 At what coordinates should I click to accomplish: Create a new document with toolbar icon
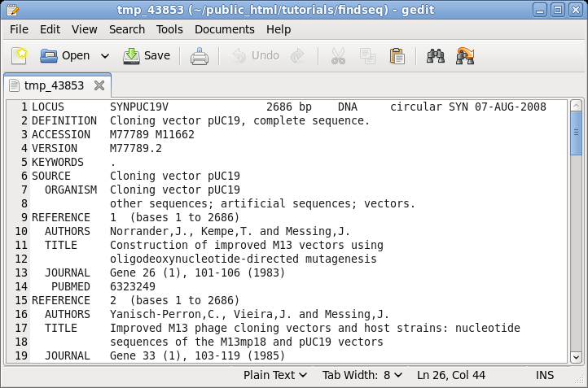20,56
